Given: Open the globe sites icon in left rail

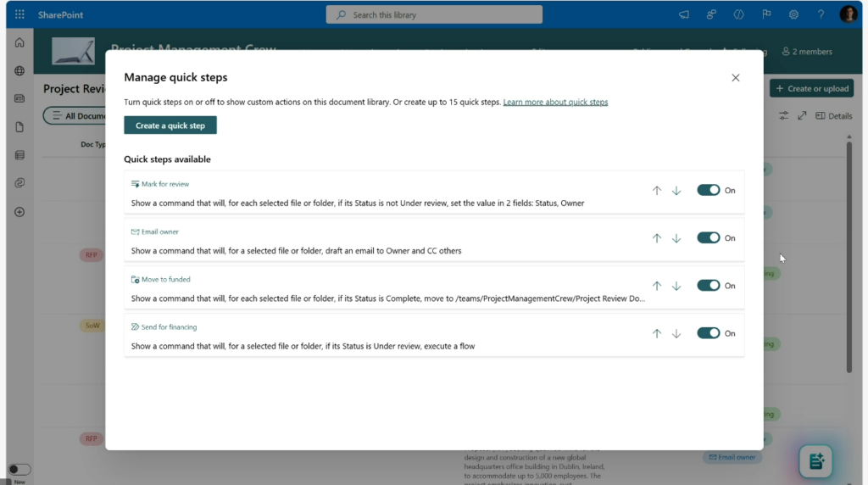Looking at the screenshot, I should 19,71.
